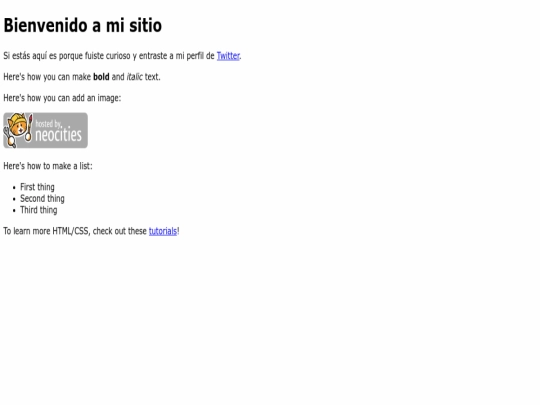Click the paintbrush held by the mascot

tap(30, 128)
